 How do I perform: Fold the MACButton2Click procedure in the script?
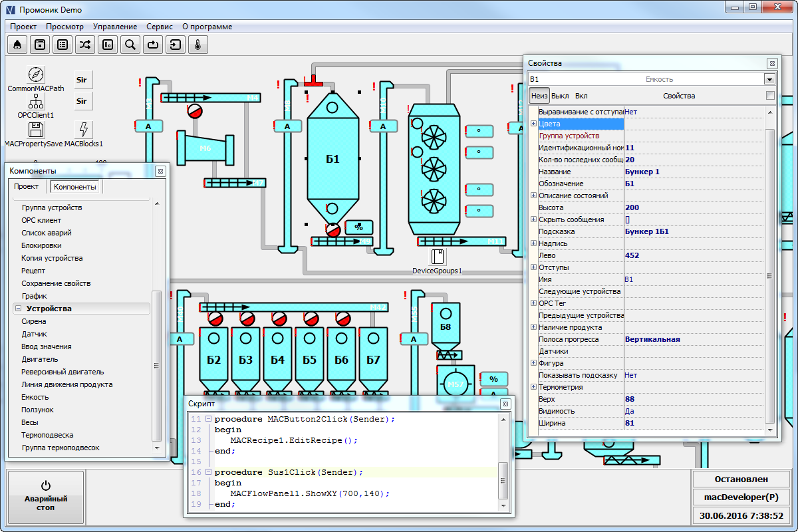coord(208,419)
